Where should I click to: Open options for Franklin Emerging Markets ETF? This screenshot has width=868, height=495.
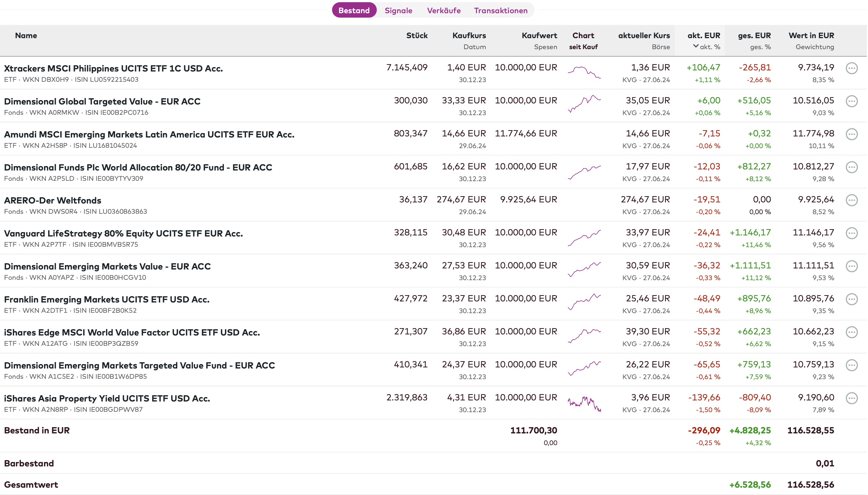pos(851,299)
